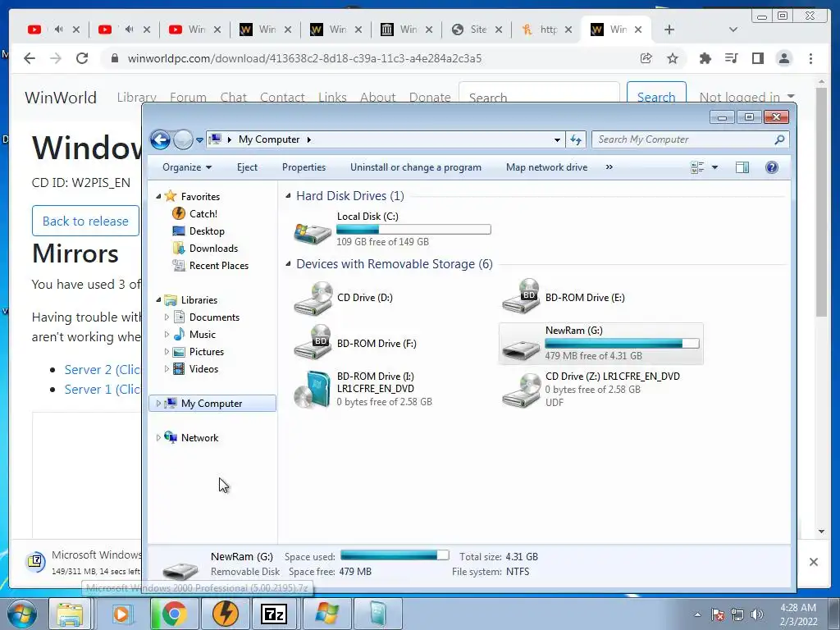This screenshot has height=630, width=840.
Task: Select the NewRam (G:) removable drive icon
Action: [x=521, y=349]
